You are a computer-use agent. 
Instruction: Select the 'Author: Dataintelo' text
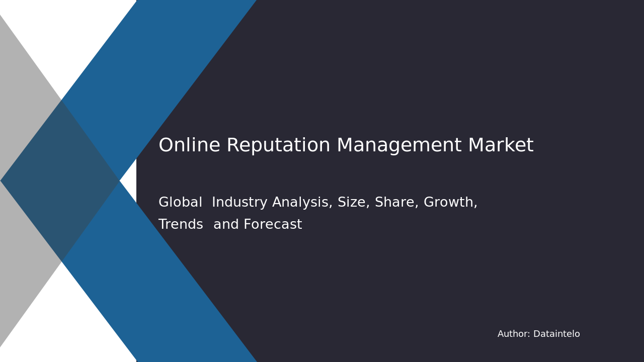click(539, 334)
